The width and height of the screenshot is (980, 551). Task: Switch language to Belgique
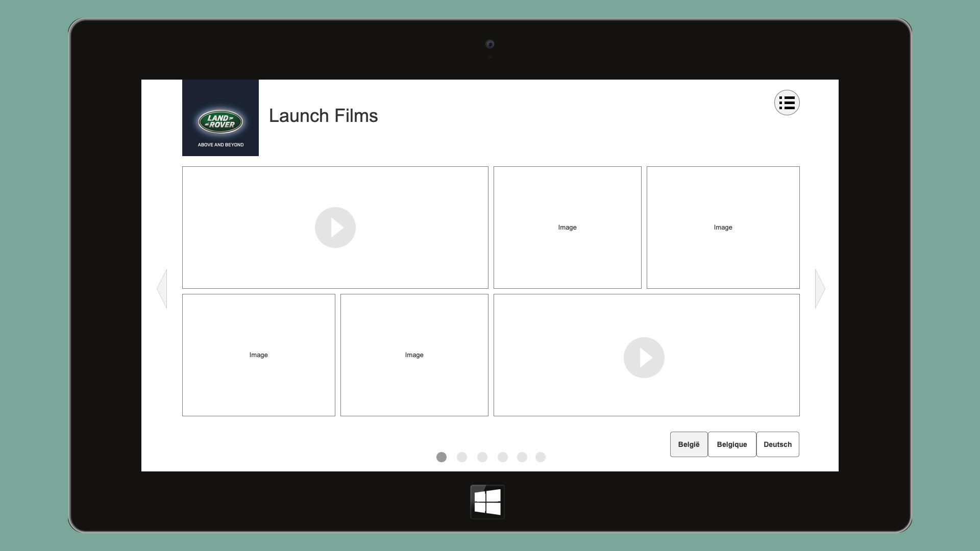731,444
